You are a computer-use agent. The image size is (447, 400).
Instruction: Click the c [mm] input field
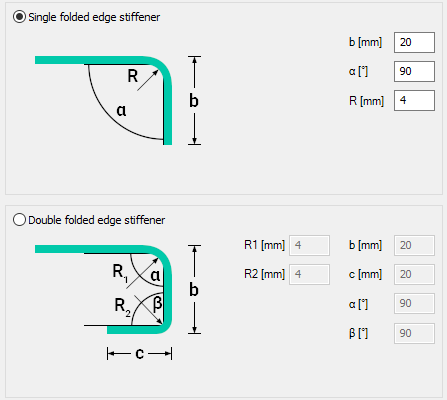[414, 274]
